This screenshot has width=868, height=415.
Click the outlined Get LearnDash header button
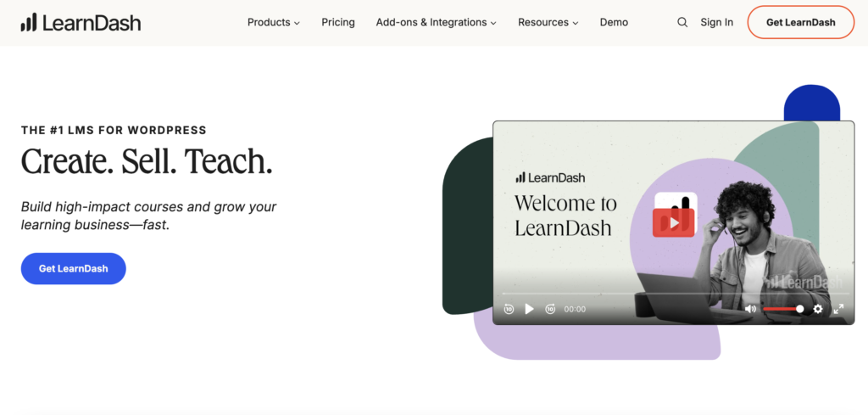click(801, 22)
